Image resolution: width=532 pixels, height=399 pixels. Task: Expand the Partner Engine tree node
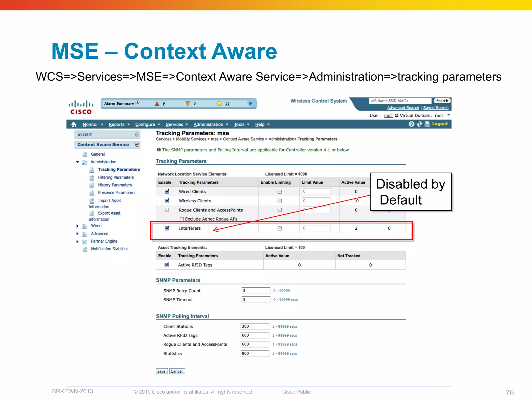click(77, 242)
